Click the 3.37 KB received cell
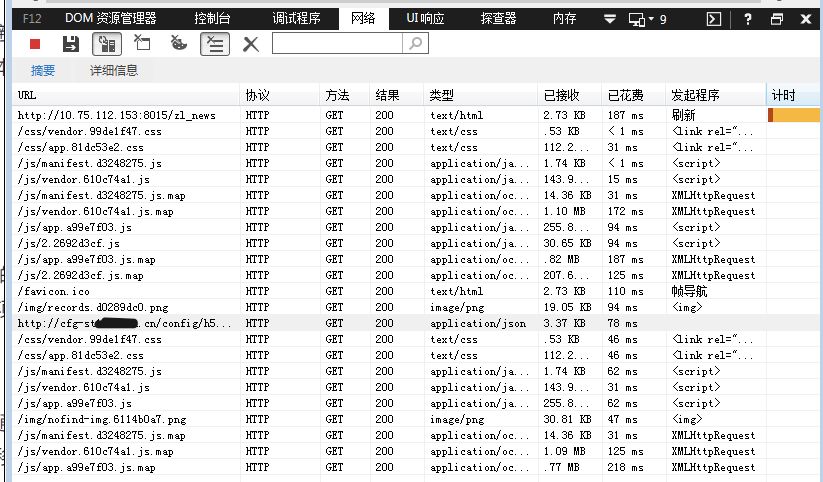Screen dimensions: 823x482 pyautogui.click(x=564, y=323)
